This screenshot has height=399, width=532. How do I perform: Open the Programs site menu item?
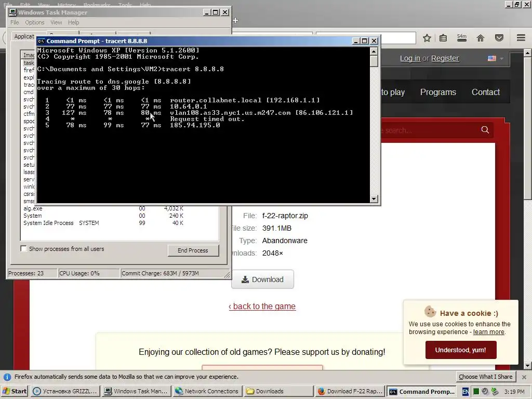tap(438, 92)
